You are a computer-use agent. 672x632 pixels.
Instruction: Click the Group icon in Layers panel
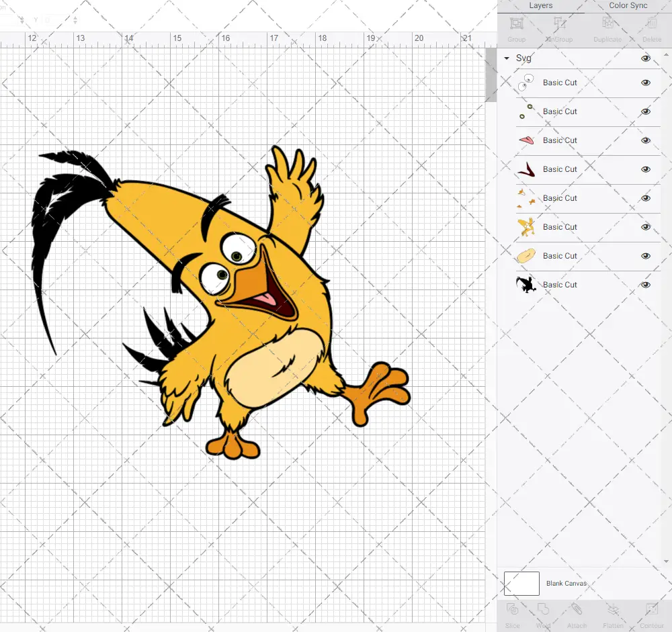click(x=516, y=24)
